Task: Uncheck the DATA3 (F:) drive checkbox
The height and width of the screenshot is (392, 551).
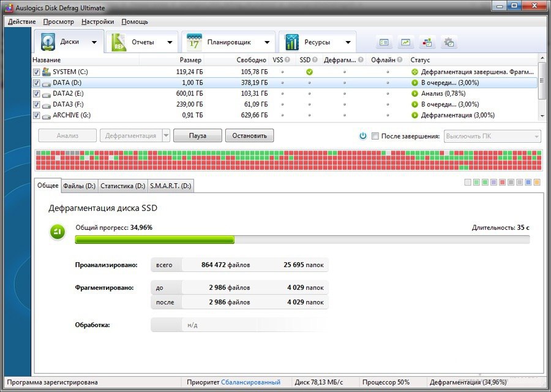Action: coord(36,104)
